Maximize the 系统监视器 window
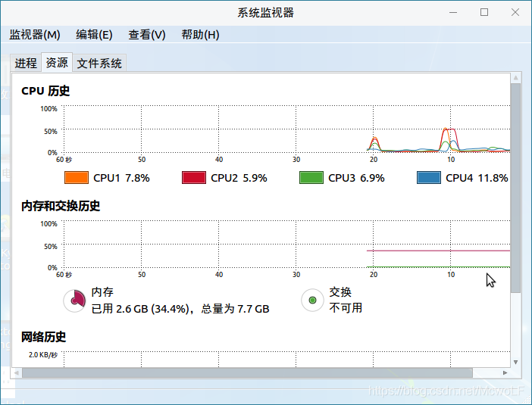532x405 pixels. click(484, 13)
